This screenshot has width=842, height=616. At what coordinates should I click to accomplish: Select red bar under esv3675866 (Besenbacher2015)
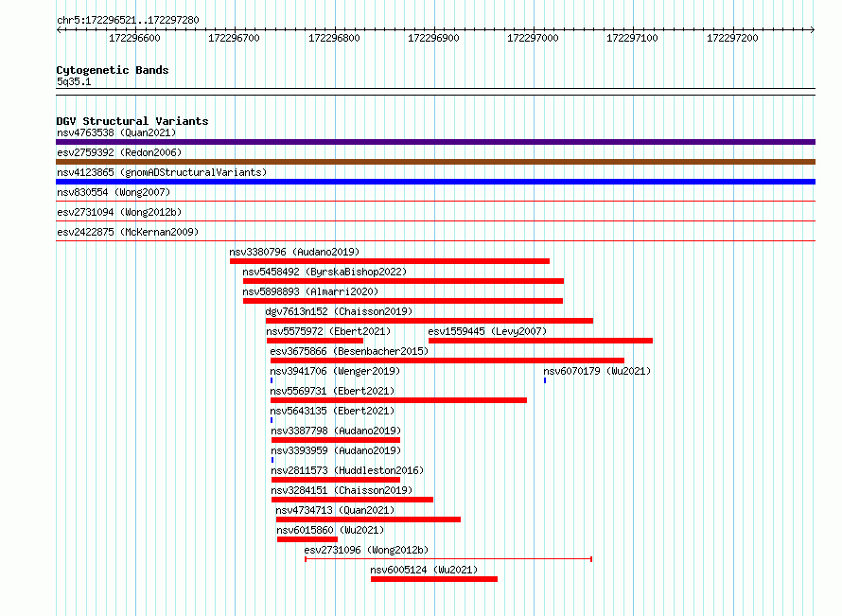pyautogui.click(x=447, y=361)
